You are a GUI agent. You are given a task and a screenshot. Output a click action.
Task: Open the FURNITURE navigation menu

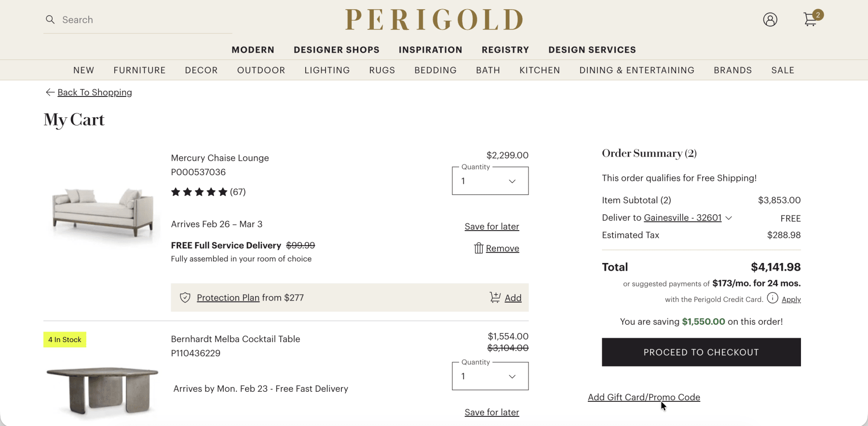(139, 70)
